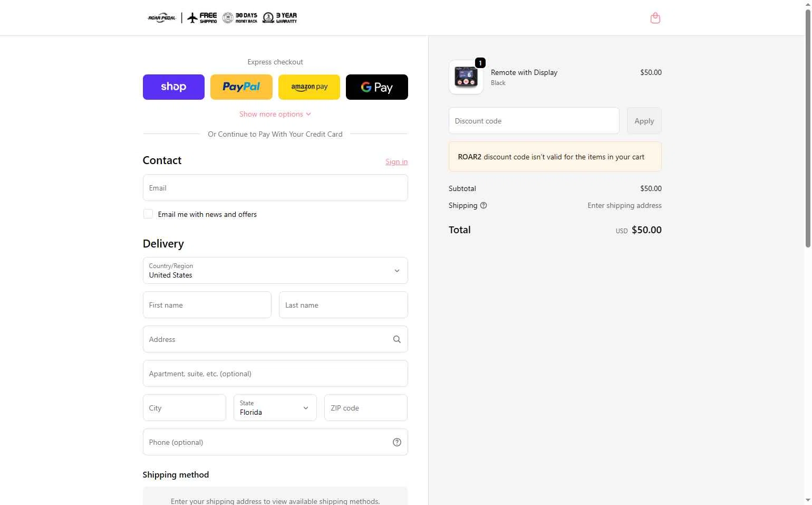Click the Remote with Display product name
Image resolution: width=812 pixels, height=505 pixels.
[x=524, y=72]
